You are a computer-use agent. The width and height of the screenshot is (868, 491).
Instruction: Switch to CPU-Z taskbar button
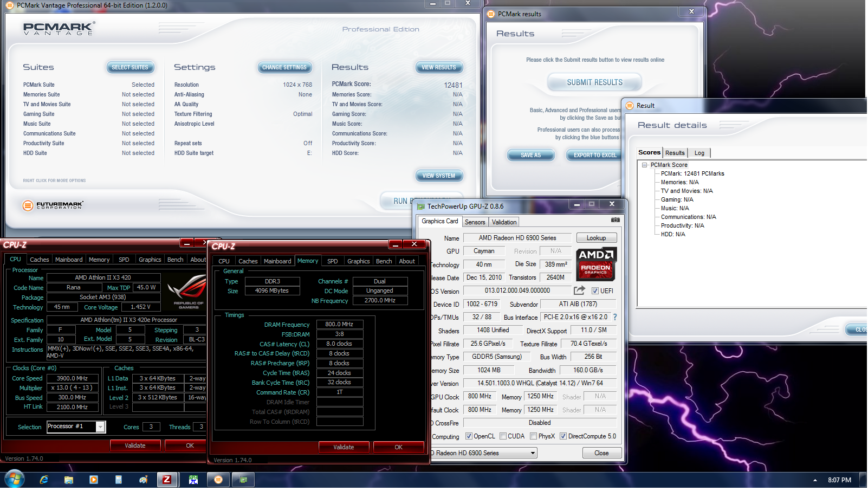(x=167, y=480)
